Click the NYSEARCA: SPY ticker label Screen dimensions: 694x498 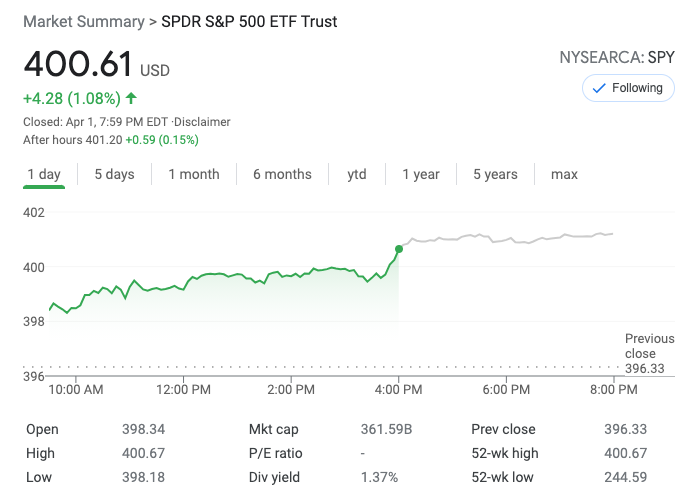click(x=616, y=58)
